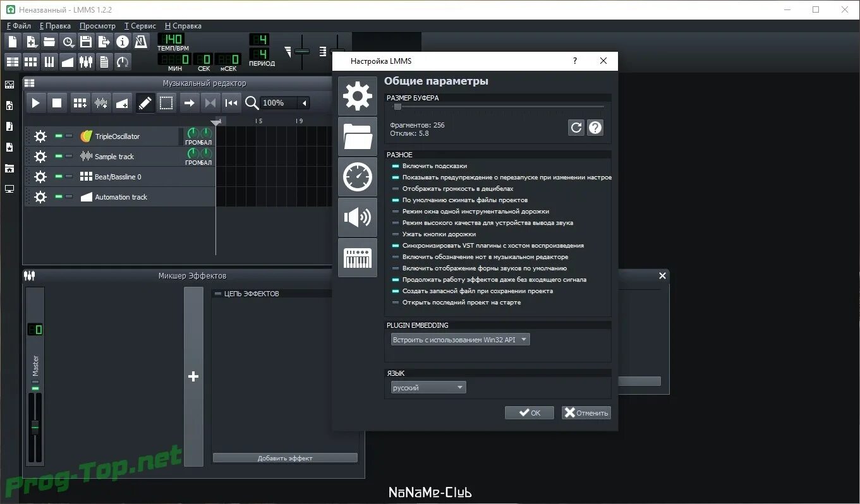Click the return-to-start behaviour button
Screen dimensions: 860x504
point(232,103)
